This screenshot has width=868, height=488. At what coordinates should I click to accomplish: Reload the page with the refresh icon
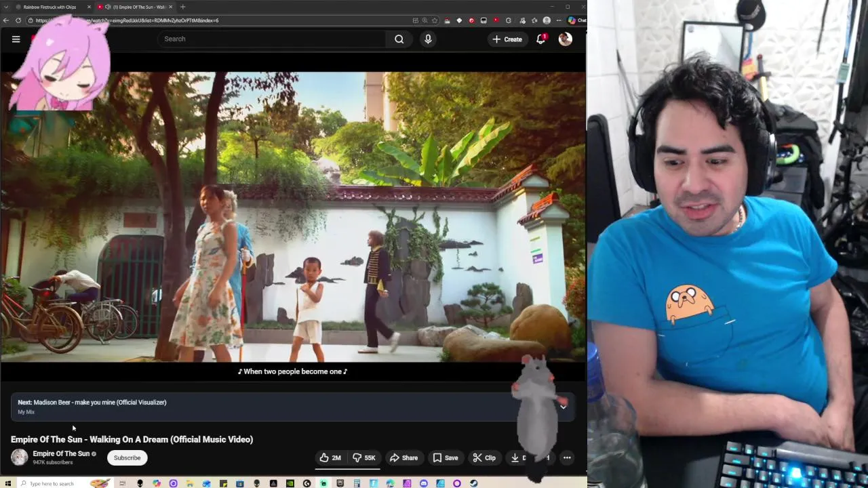click(19, 20)
